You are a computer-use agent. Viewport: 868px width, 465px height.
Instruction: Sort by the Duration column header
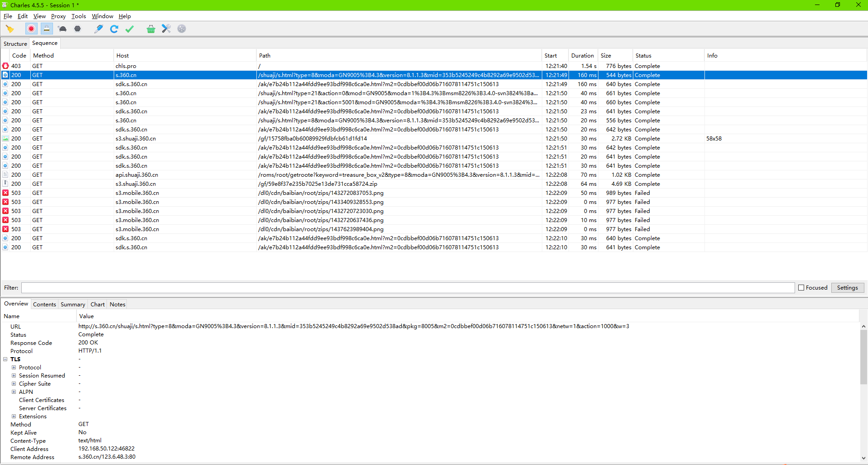pyautogui.click(x=583, y=56)
